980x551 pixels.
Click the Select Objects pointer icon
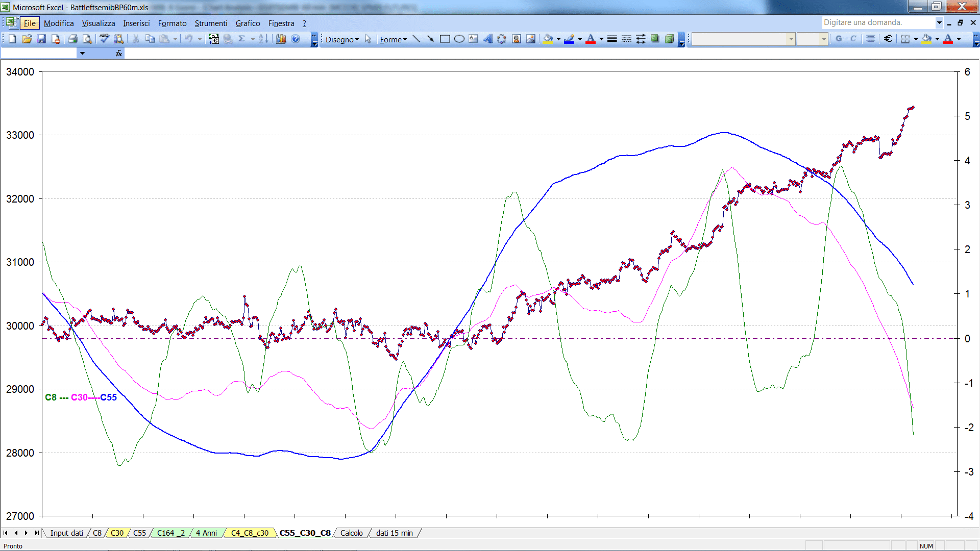pyautogui.click(x=368, y=39)
